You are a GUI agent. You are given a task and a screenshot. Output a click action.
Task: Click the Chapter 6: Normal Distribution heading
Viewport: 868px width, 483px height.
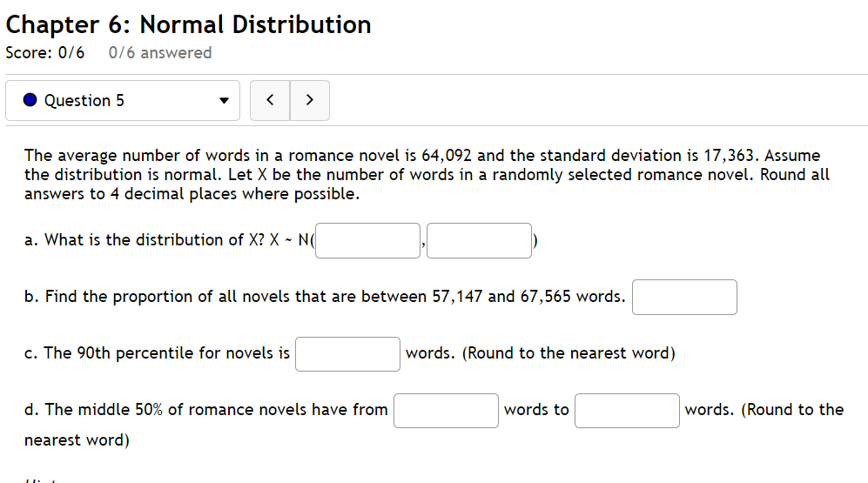click(x=188, y=25)
